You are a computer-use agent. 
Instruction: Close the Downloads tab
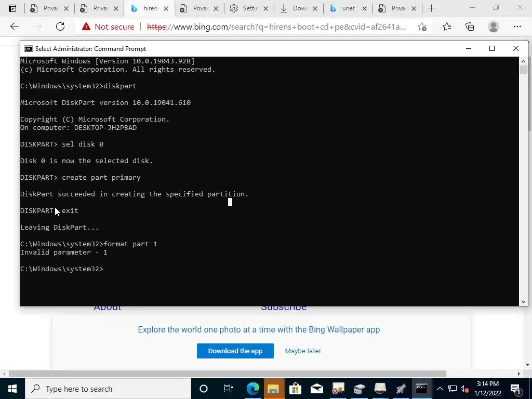[315, 9]
